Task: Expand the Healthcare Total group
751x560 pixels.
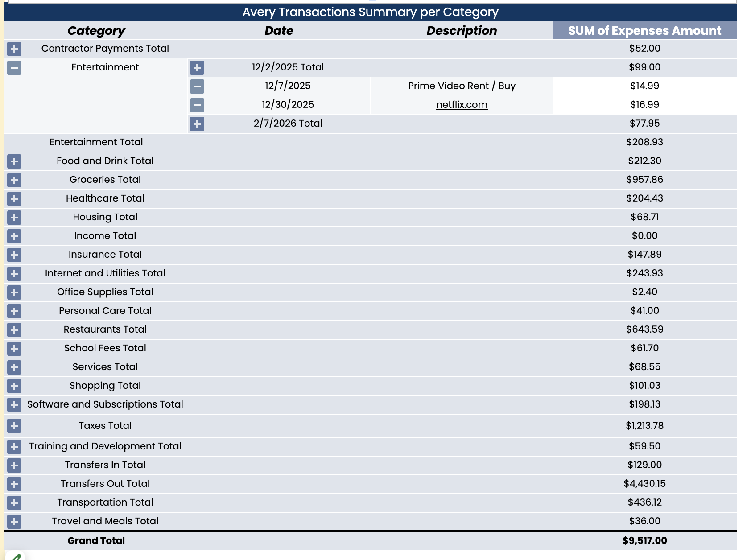Action: (15, 199)
